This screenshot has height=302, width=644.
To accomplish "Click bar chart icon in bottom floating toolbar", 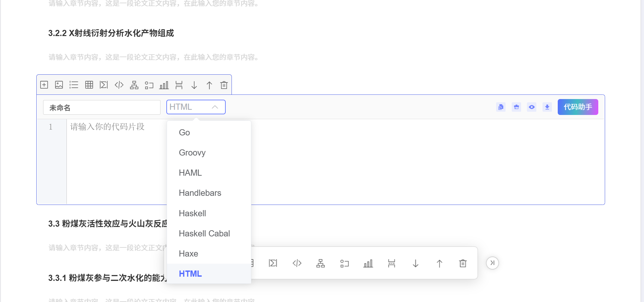I will tap(368, 263).
